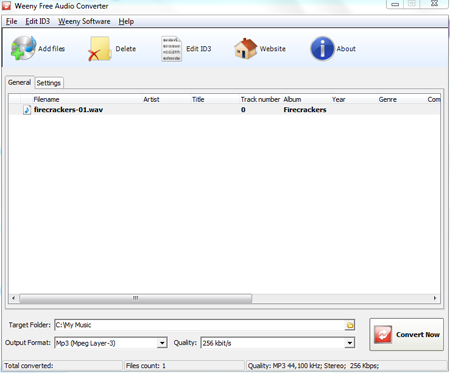Sort by the Track number column header

[x=261, y=99]
